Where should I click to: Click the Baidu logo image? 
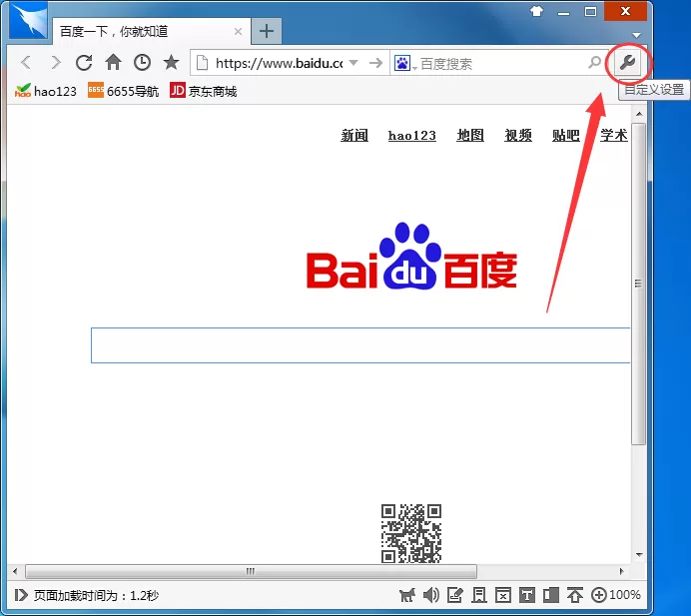click(x=411, y=256)
